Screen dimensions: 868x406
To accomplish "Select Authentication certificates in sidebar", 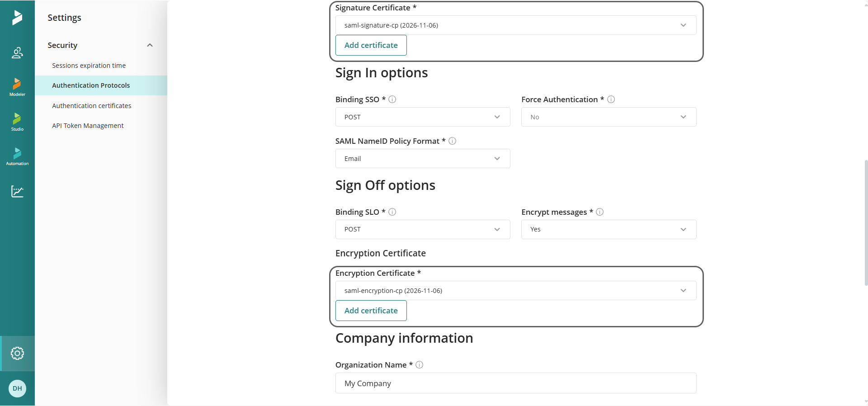I will click(91, 106).
